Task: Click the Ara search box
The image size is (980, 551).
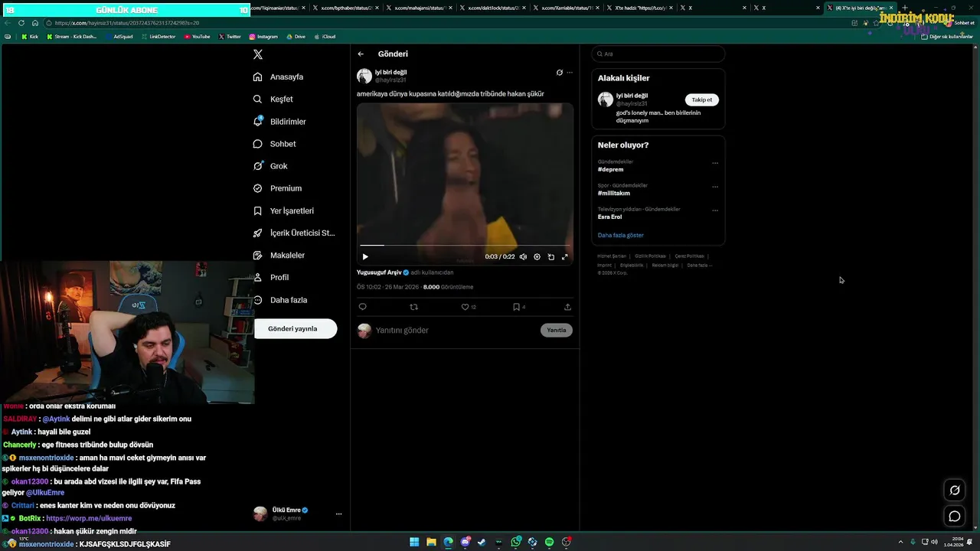Action: [x=658, y=54]
